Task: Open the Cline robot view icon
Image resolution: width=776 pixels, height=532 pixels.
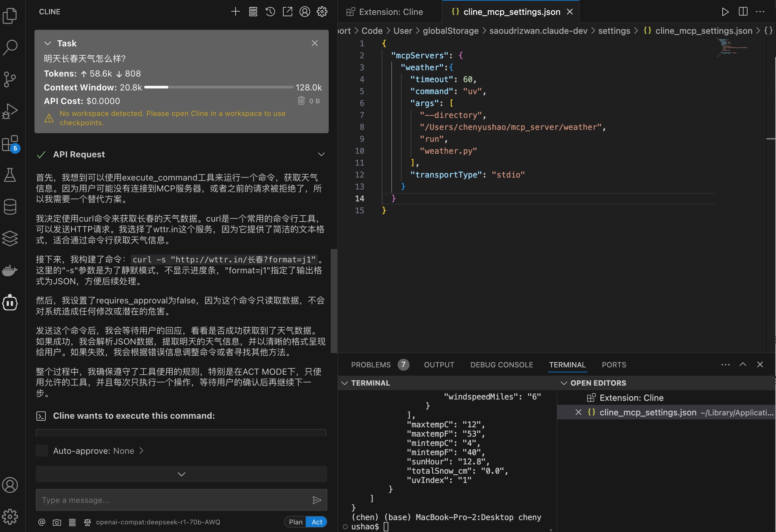Action: pos(10,302)
